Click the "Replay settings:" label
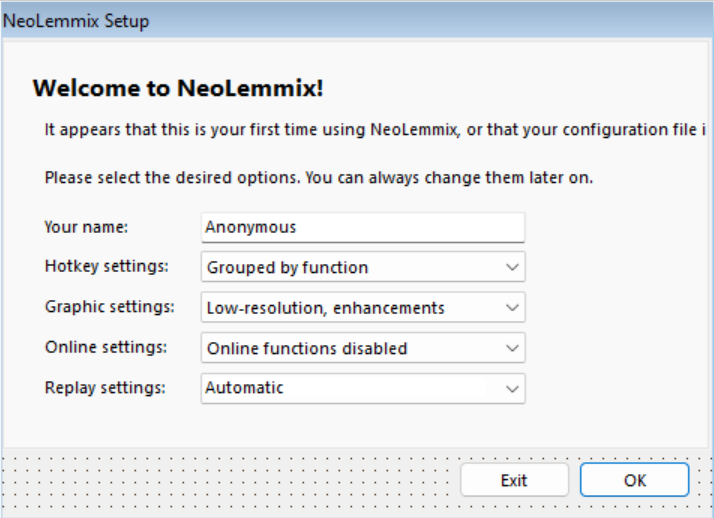Viewport: 714px width, 518px height. (105, 387)
